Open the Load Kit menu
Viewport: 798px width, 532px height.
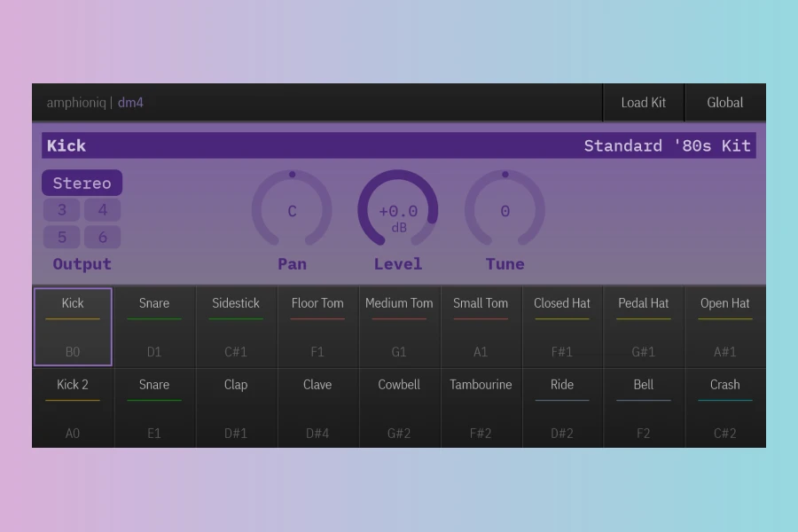coord(644,102)
